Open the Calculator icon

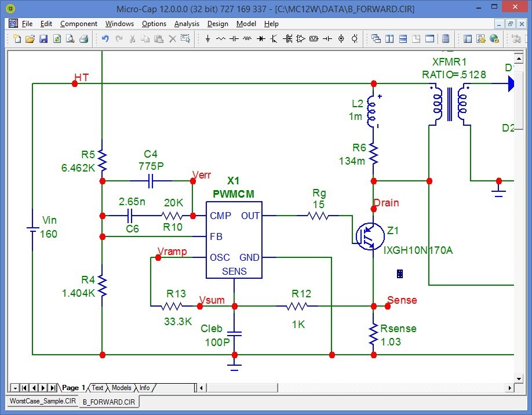446,39
